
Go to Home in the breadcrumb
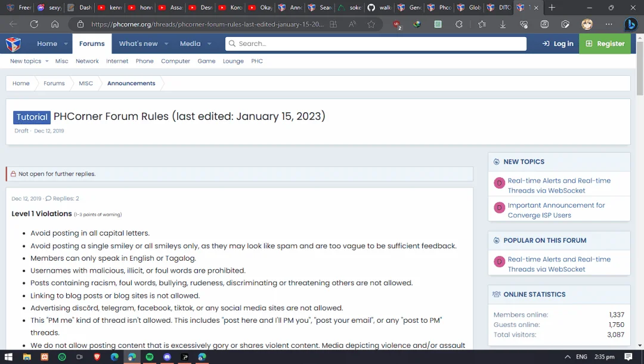[x=21, y=84]
